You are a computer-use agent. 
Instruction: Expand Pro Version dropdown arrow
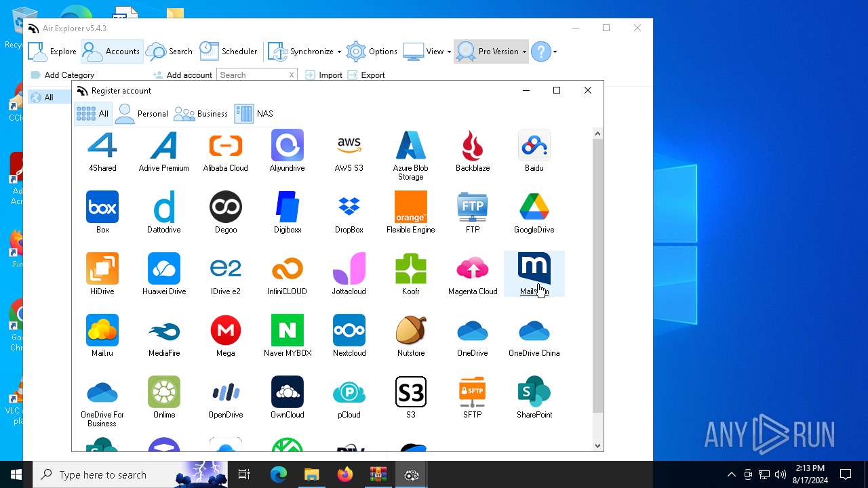click(524, 52)
